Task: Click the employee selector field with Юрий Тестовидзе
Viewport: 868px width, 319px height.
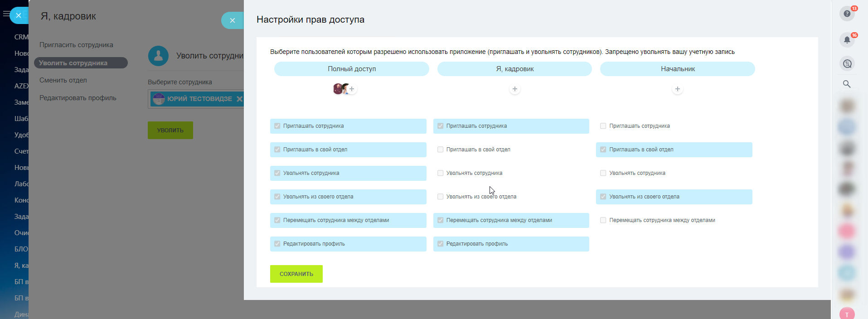Action: click(196, 99)
